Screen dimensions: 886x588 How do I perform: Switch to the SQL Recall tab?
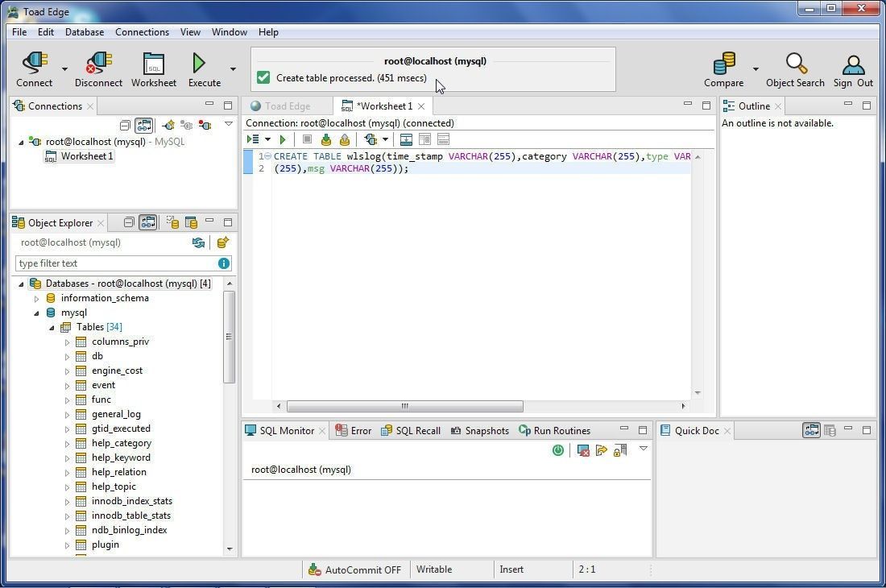(x=411, y=430)
